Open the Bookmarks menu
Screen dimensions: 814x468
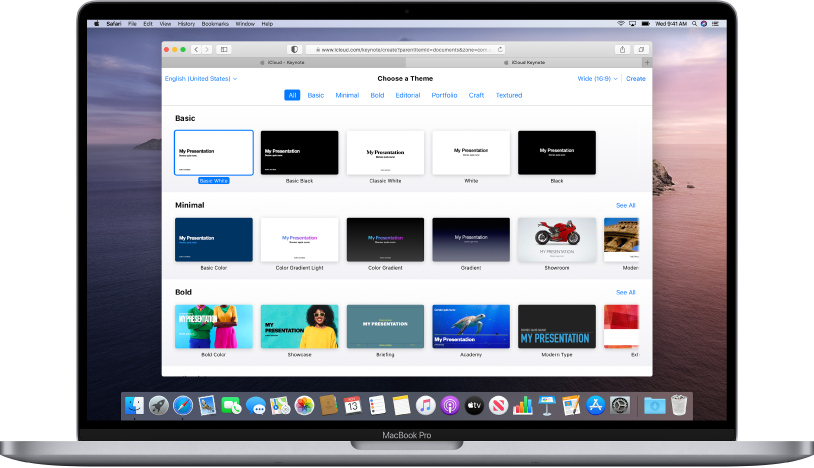215,23
